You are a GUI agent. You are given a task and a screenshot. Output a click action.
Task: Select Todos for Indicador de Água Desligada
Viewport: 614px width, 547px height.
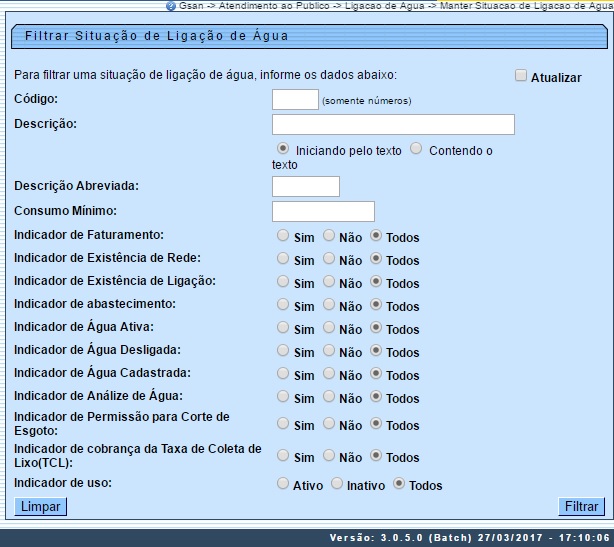376,351
